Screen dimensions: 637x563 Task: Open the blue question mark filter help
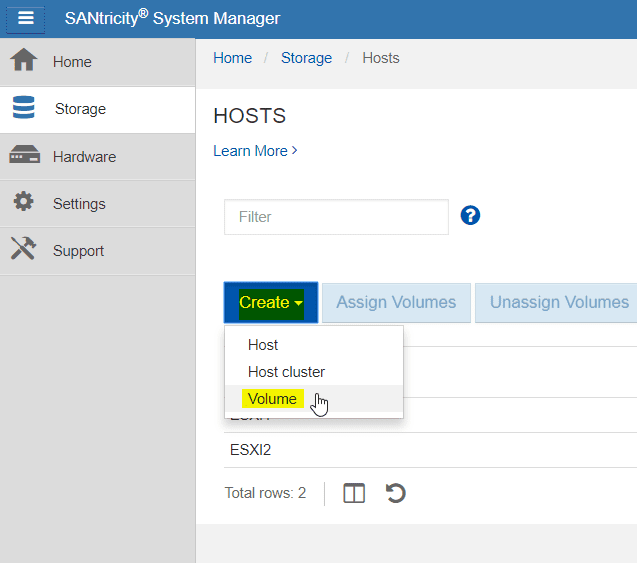470,215
